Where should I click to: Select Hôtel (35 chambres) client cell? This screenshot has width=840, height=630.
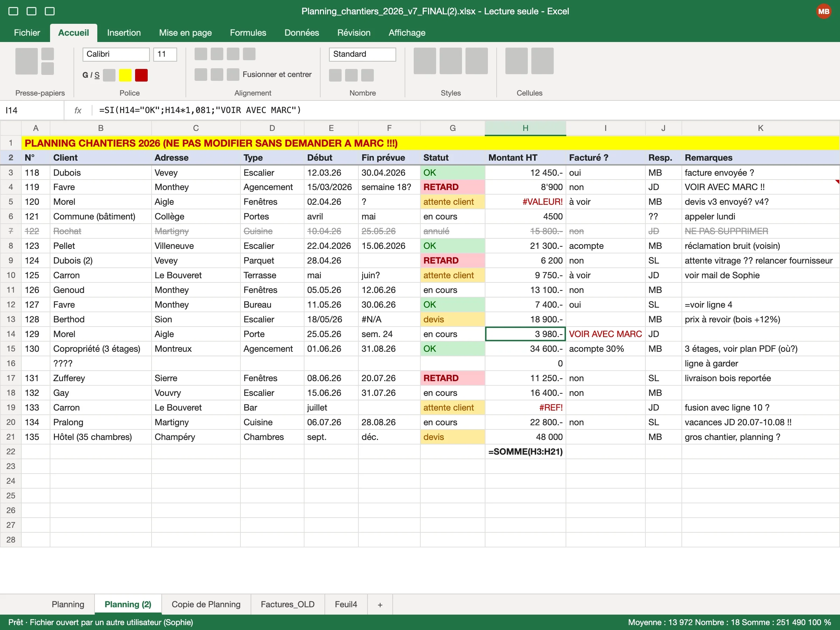click(x=101, y=437)
